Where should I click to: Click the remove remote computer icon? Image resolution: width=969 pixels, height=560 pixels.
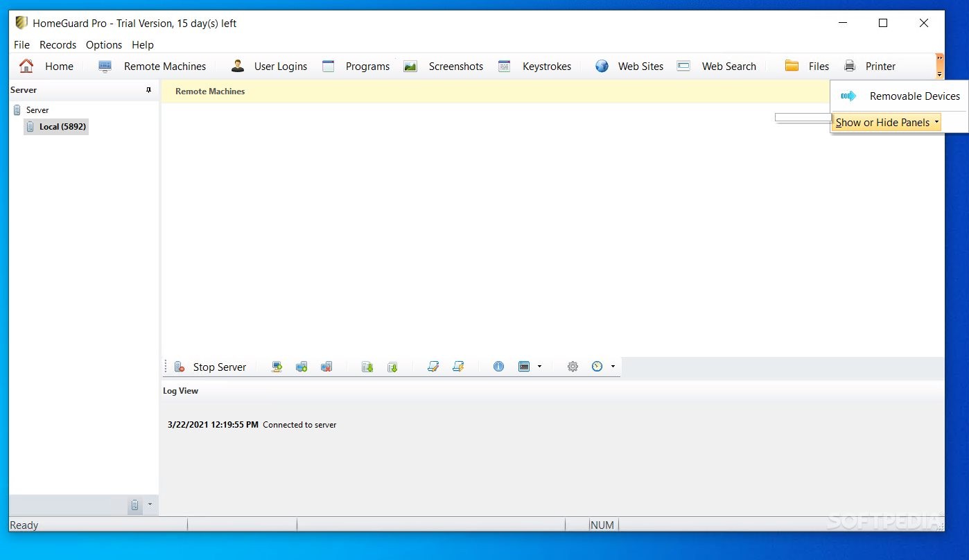click(326, 367)
